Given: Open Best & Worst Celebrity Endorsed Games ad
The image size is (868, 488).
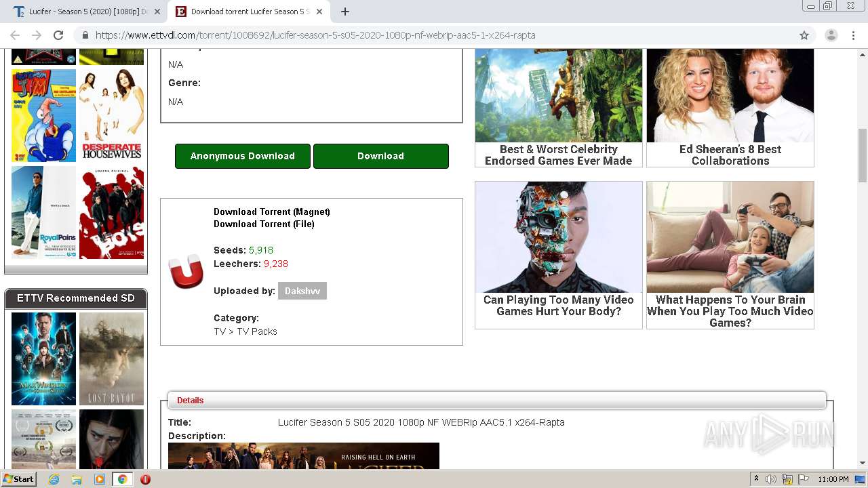Looking at the screenshot, I should click(558, 108).
